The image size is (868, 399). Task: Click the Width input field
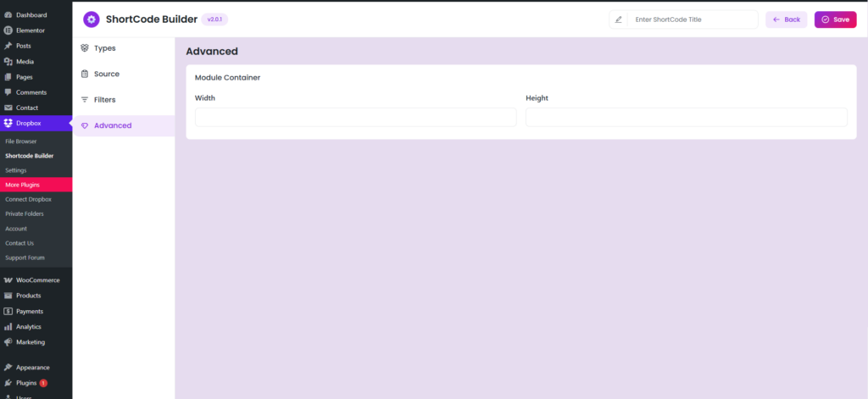click(x=355, y=117)
